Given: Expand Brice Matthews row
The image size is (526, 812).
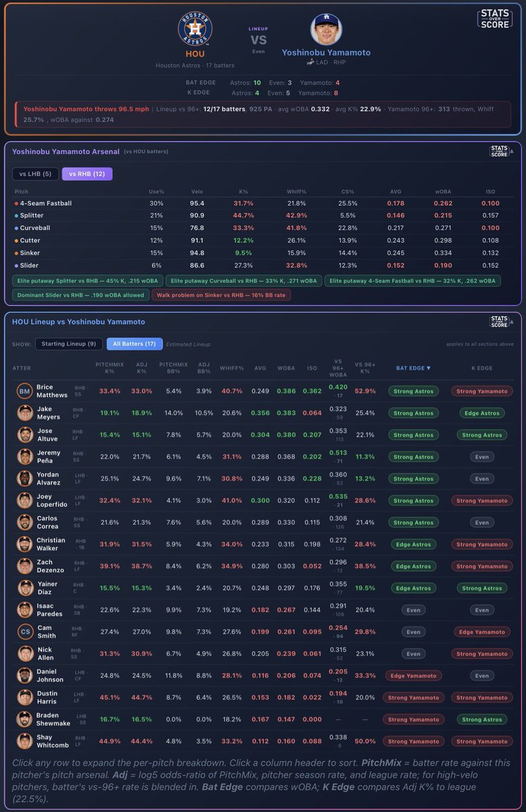Looking at the screenshot, I should coord(263,391).
